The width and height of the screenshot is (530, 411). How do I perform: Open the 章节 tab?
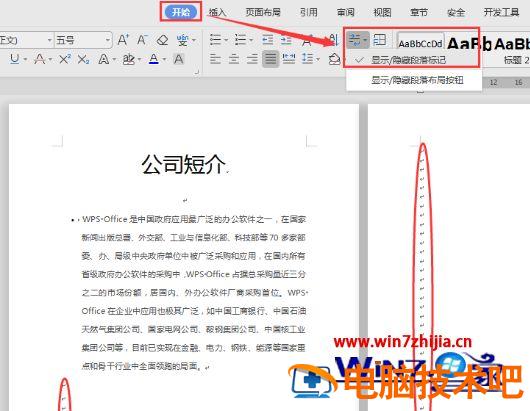(419, 13)
